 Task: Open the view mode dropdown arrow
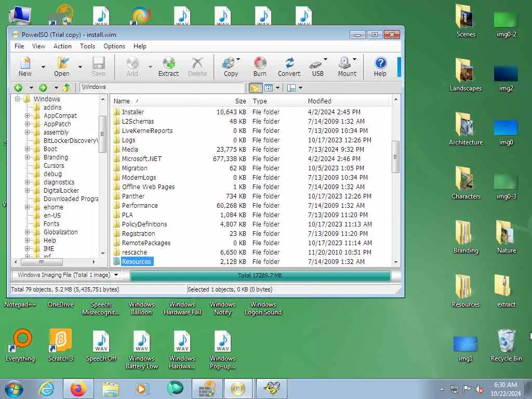[277, 88]
